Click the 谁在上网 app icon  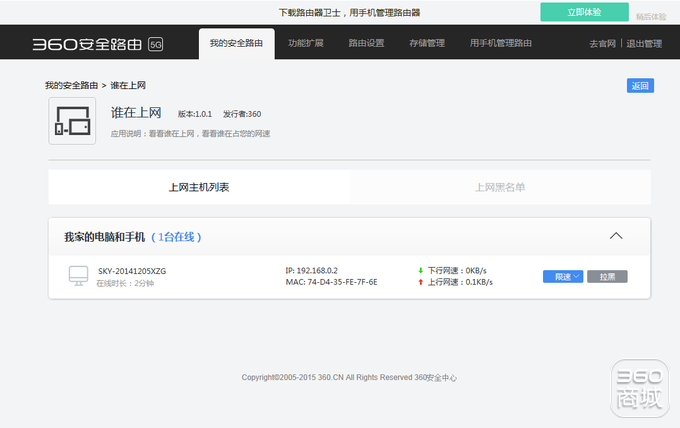(x=72, y=121)
